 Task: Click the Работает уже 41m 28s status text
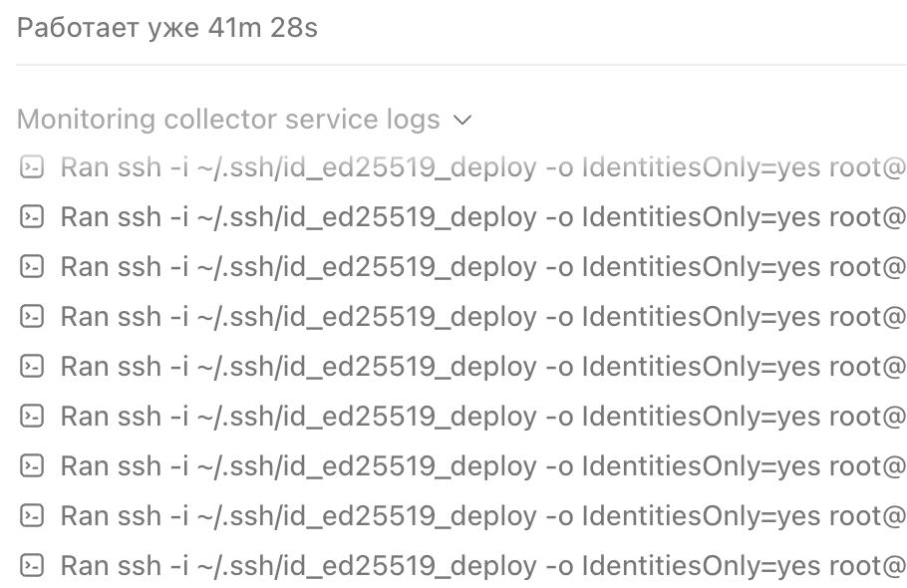coord(167,28)
